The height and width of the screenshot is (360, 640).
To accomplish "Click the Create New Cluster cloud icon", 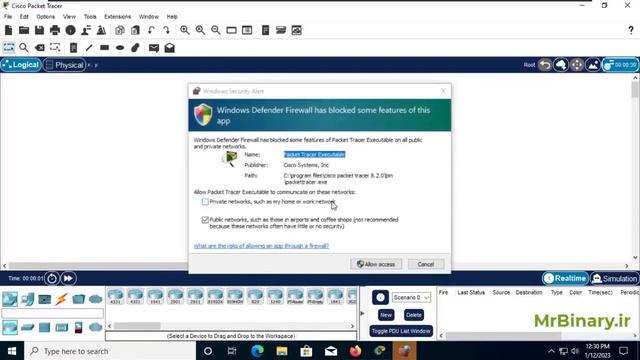I will [x=561, y=65].
